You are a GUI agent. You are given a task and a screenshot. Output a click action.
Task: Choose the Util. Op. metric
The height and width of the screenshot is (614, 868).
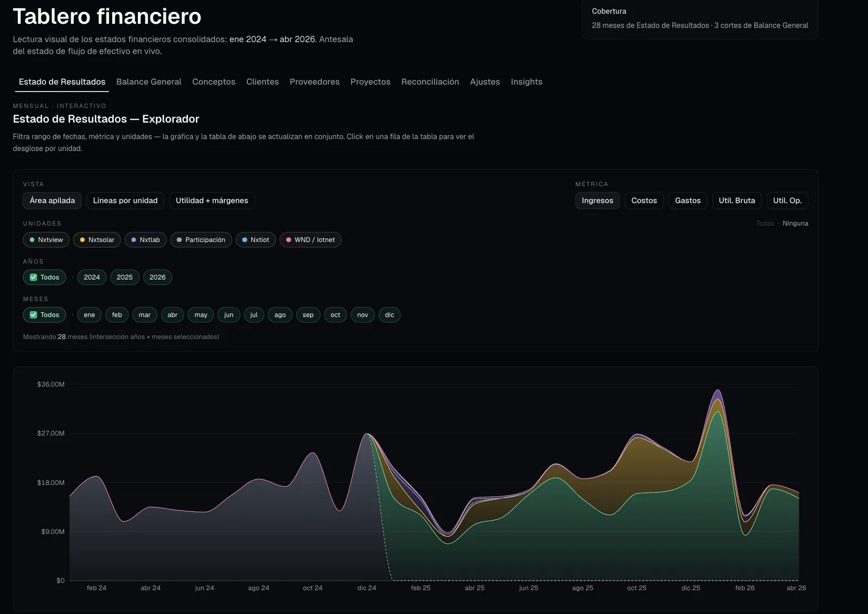coord(787,201)
